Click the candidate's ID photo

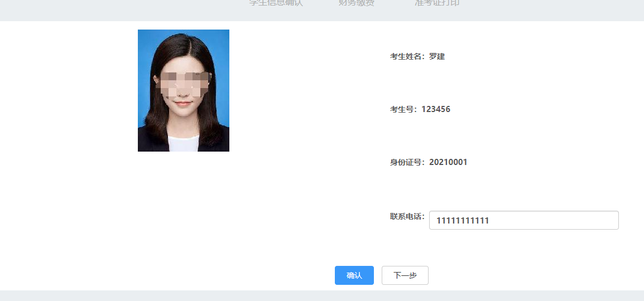[x=183, y=90]
